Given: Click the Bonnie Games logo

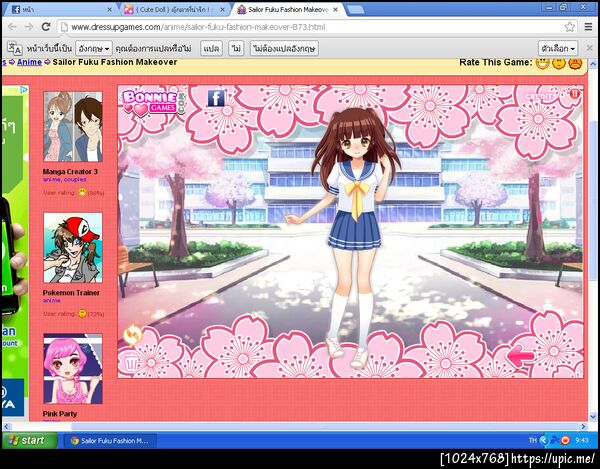Looking at the screenshot, I should click(x=154, y=103).
